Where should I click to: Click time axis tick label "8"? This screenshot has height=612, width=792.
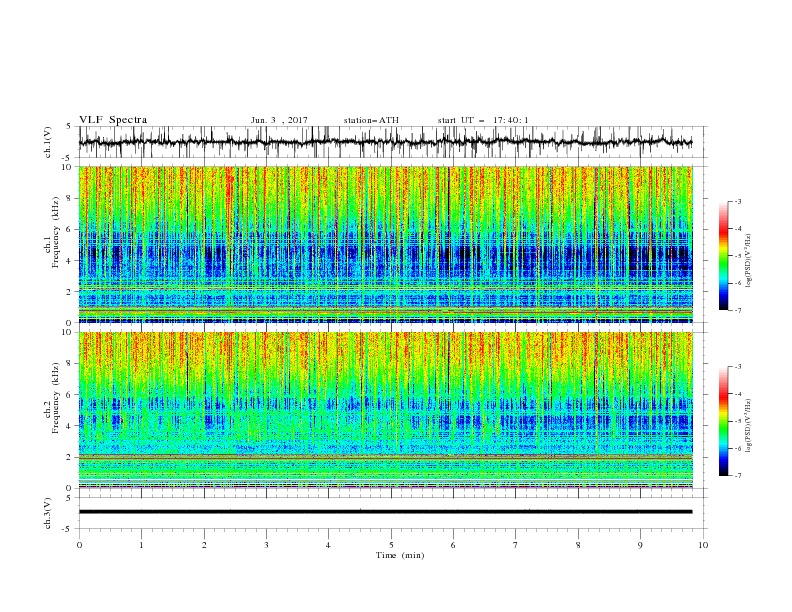578,545
